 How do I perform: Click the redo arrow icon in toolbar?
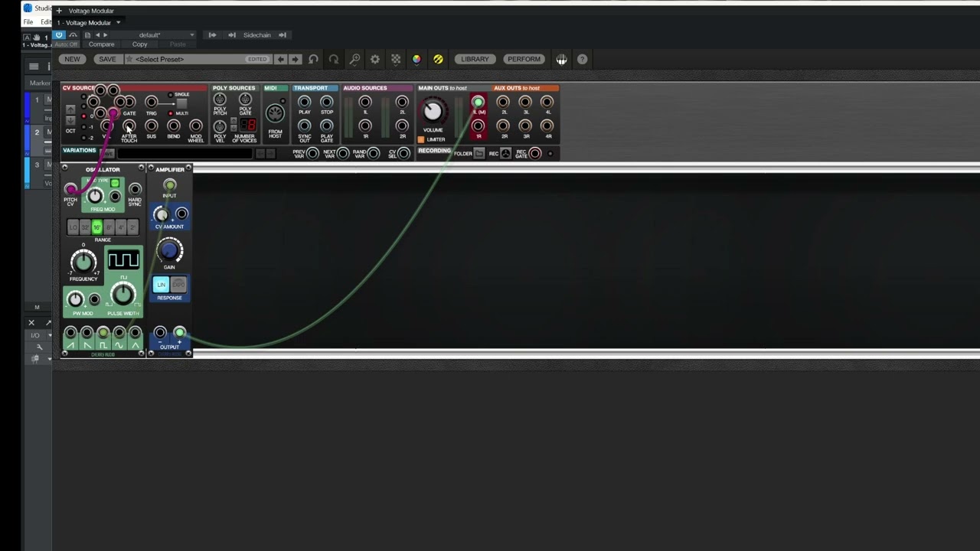click(333, 59)
